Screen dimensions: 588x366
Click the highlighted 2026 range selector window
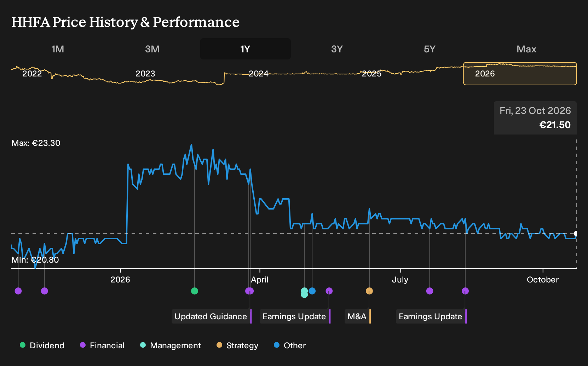coord(520,74)
